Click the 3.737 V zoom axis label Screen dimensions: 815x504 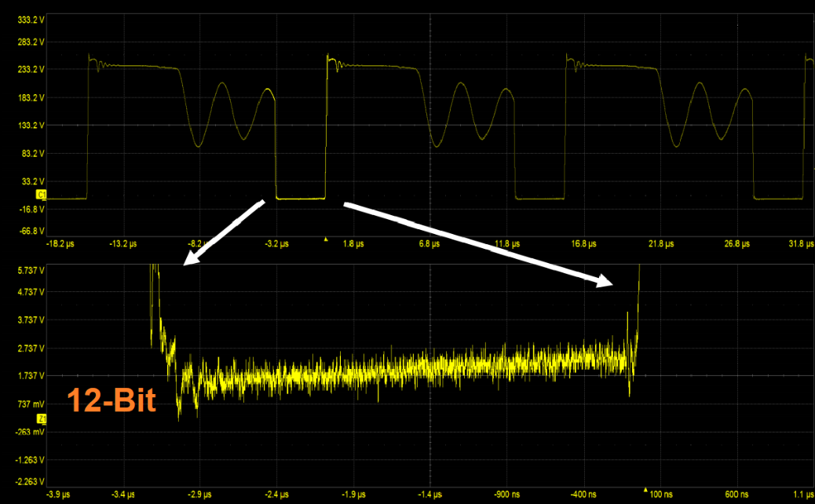(x=31, y=320)
